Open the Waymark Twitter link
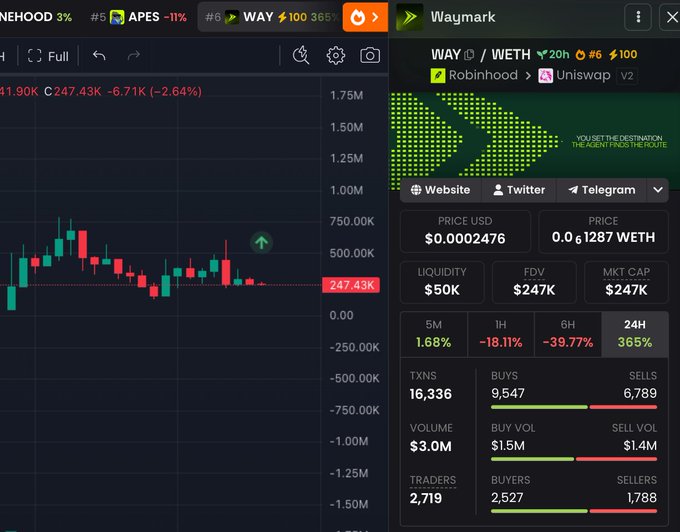The width and height of the screenshot is (680, 532). tap(519, 190)
